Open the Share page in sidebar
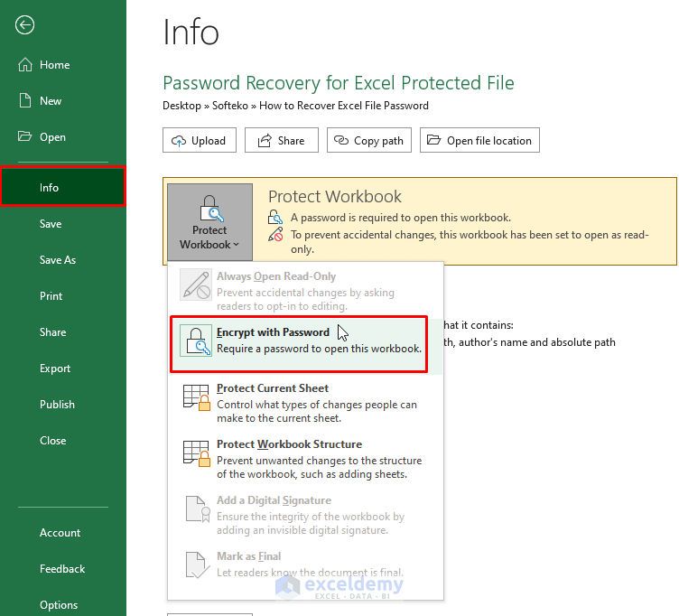Viewport: 679px width, 616px height. coord(63,331)
